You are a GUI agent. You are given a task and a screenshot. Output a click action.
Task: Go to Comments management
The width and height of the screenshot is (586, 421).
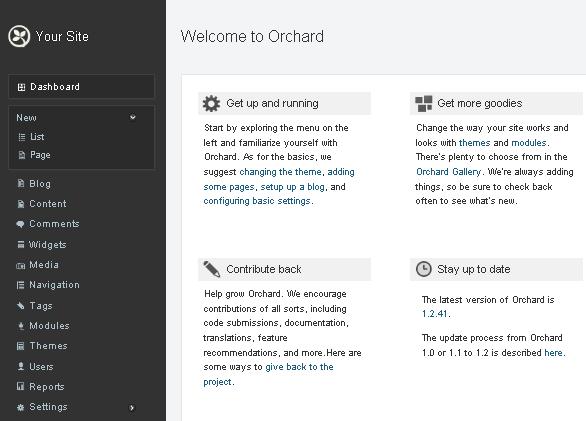(x=54, y=224)
